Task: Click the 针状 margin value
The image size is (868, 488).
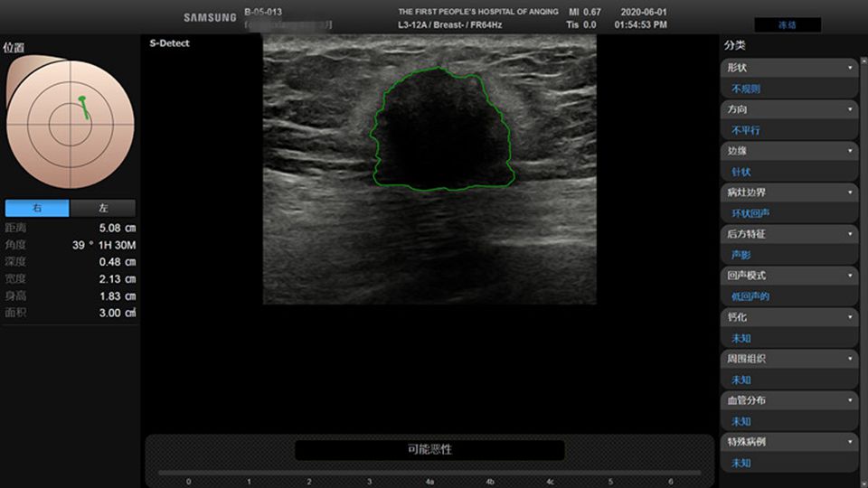Action: pos(741,172)
